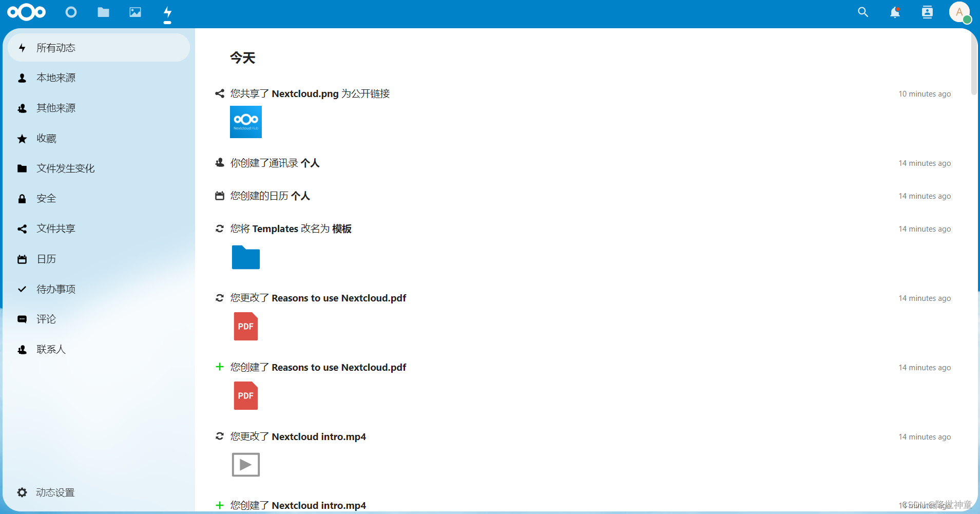This screenshot has width=980, height=514.
Task: Click the 本地来源 person icon
Action: tap(22, 78)
